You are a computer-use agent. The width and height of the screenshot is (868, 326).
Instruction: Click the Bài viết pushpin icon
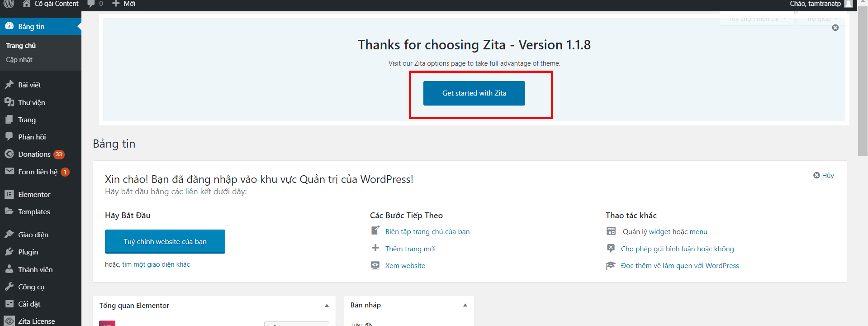(9, 84)
